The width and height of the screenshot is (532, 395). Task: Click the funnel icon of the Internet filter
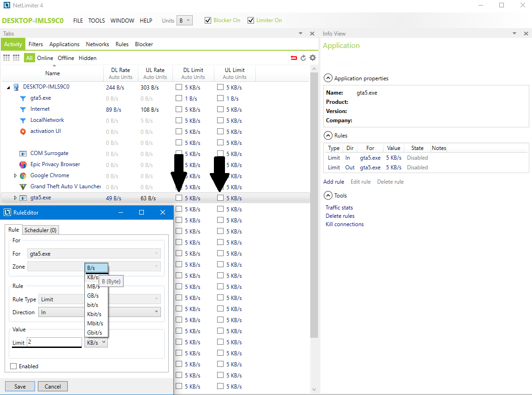(23, 109)
